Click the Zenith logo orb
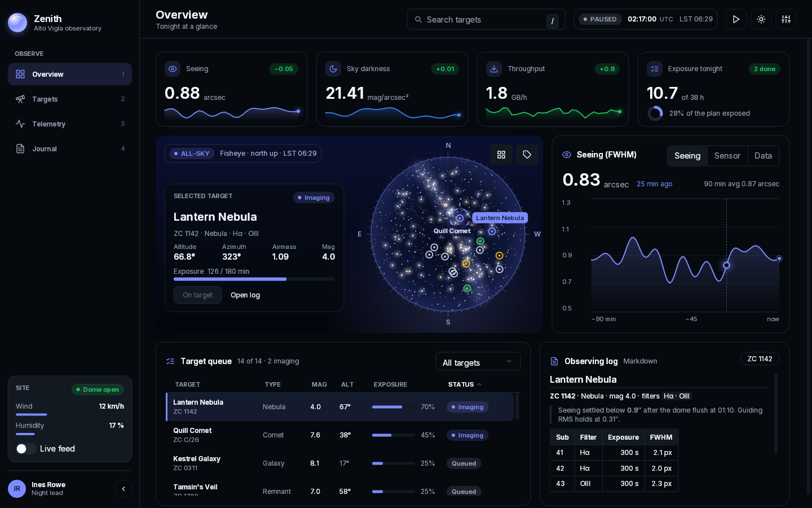The image size is (812, 508). (x=17, y=23)
